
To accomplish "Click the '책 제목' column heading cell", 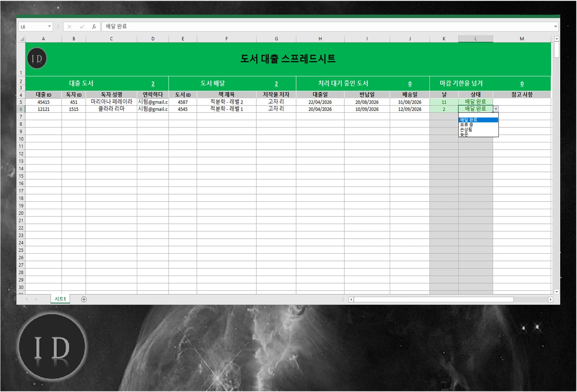I will click(x=226, y=95).
